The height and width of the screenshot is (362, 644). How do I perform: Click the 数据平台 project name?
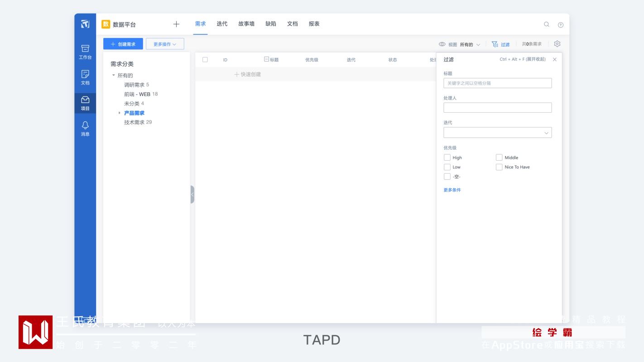pyautogui.click(x=125, y=24)
